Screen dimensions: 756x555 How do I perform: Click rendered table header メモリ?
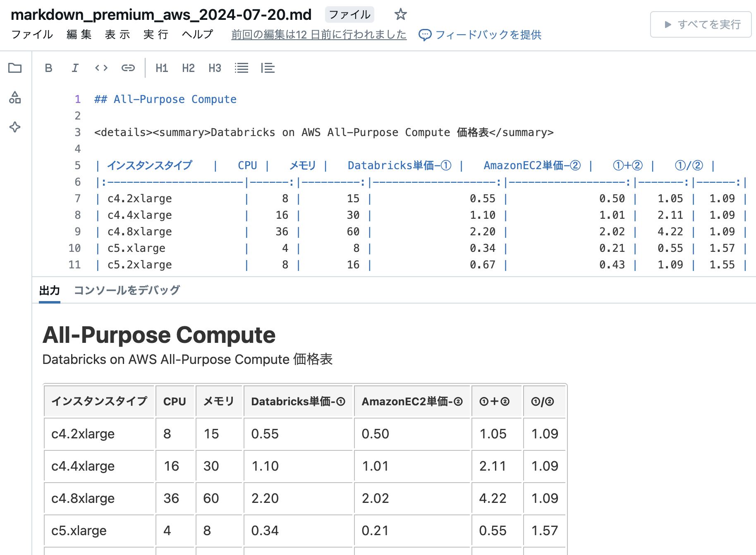[x=219, y=401]
